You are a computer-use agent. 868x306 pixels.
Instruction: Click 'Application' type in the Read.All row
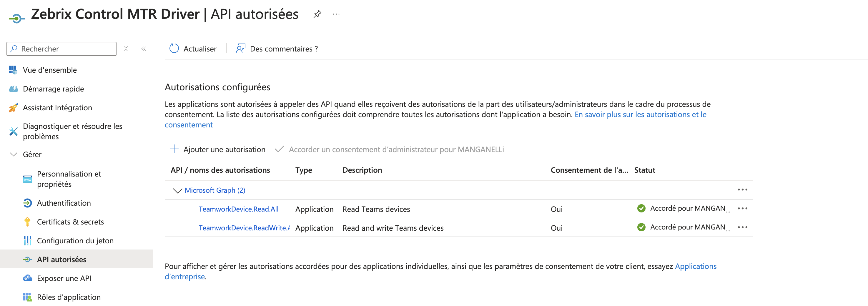point(314,209)
